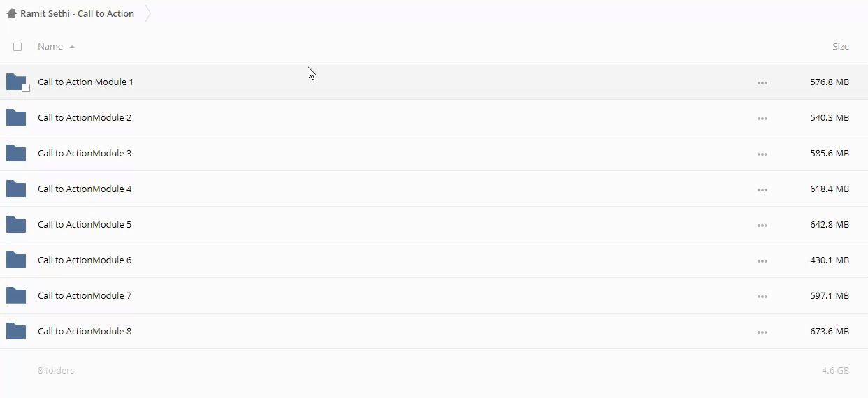
Task: Toggle the select-all checkbox in header
Action: point(17,47)
